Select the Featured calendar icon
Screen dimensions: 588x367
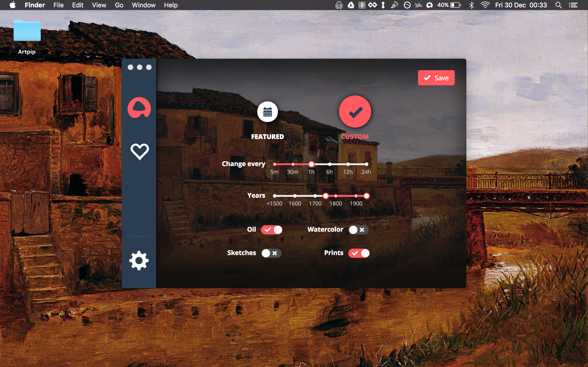tap(268, 112)
